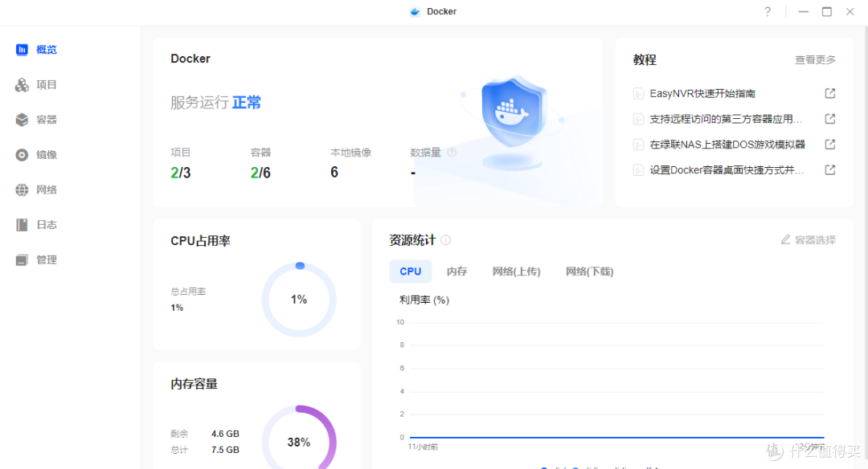Click the 容器选择 button
Screen dimensions: 868x469
coord(809,239)
